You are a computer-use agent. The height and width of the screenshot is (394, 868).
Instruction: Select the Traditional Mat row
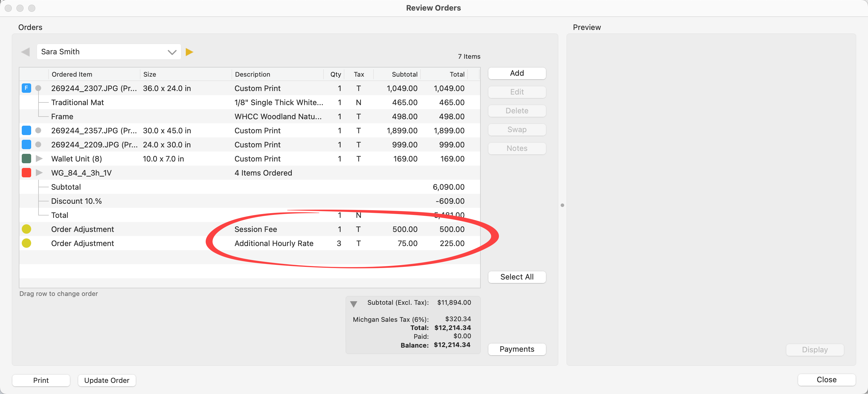point(78,102)
